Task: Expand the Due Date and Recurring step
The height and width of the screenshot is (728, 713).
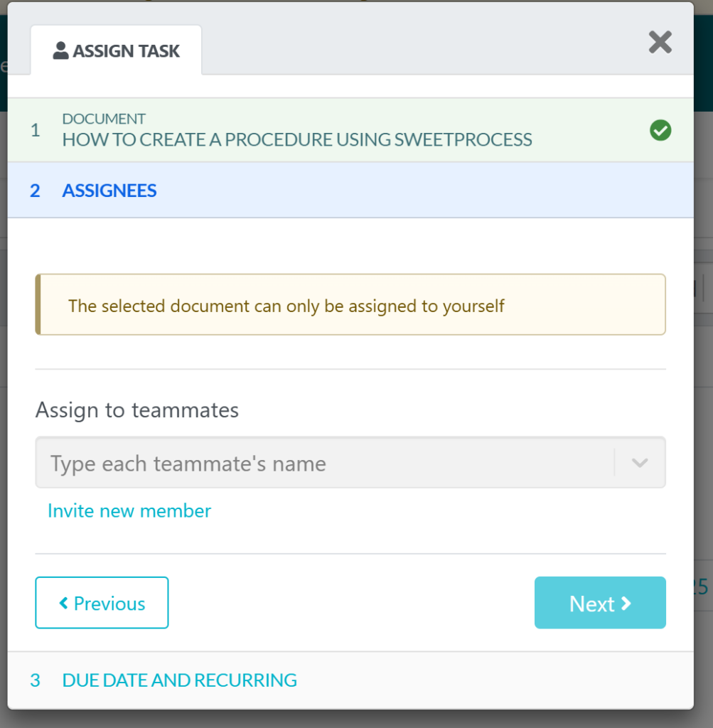Action: (x=179, y=680)
